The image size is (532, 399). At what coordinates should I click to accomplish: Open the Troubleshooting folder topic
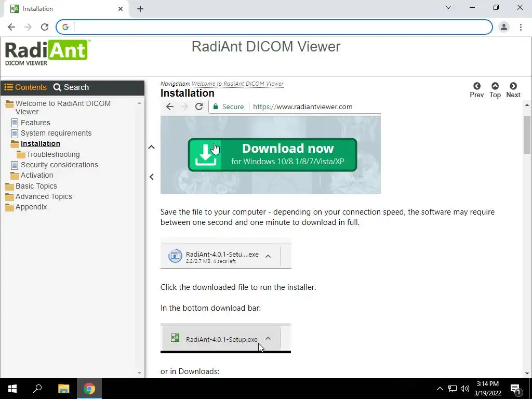click(53, 154)
